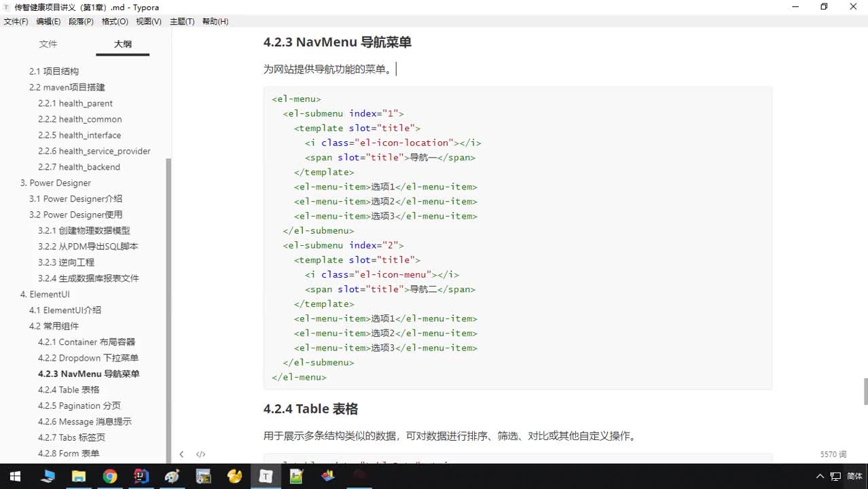Launch Google Chrome from the taskbar
This screenshot has width=868, height=489.
click(110, 476)
